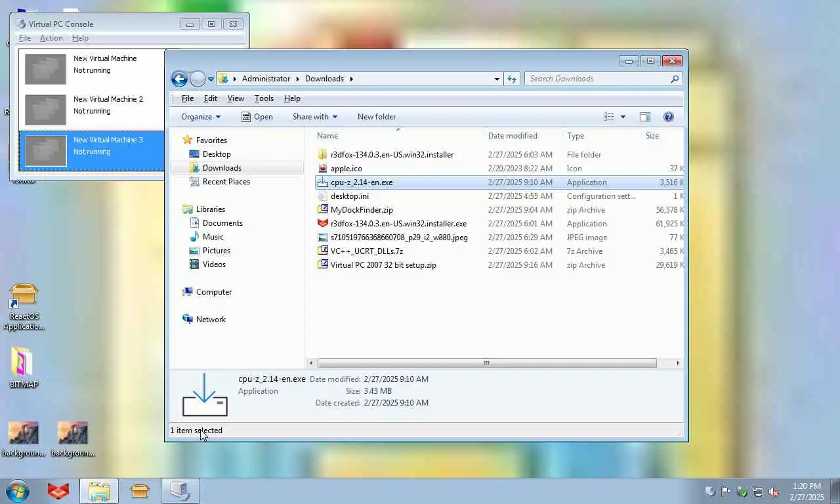Open the recent pages dropdown arrow
This screenshot has height=504, width=840.
211,79
